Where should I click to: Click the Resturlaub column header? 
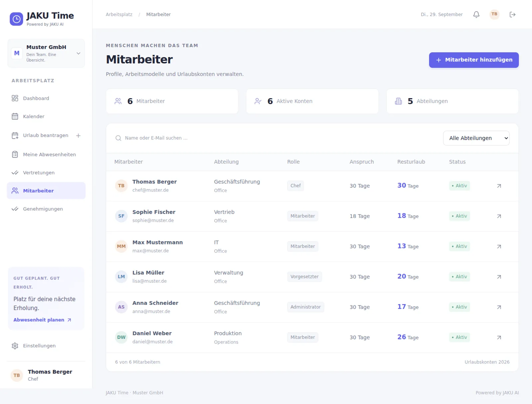[411, 162]
